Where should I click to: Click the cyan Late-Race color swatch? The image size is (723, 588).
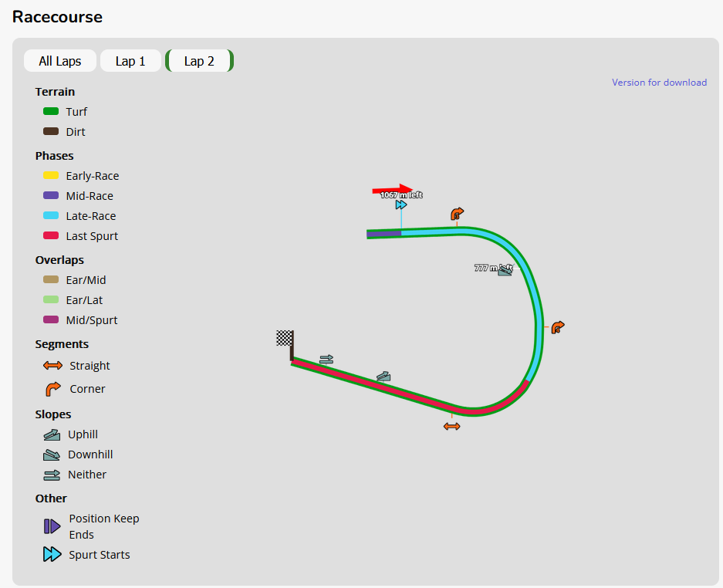[51, 215]
